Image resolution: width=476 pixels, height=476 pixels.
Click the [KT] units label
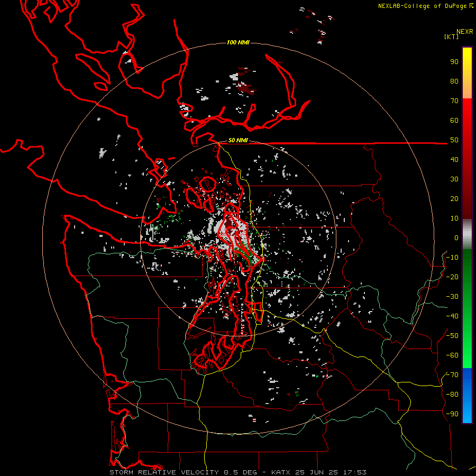pos(452,36)
